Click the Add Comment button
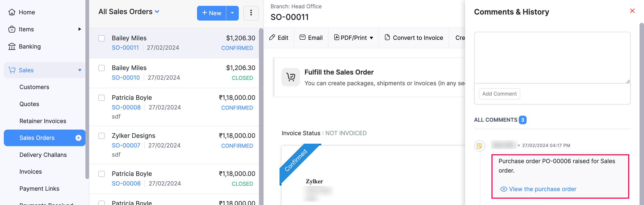Viewport: 644px width, 205px height. (x=499, y=94)
